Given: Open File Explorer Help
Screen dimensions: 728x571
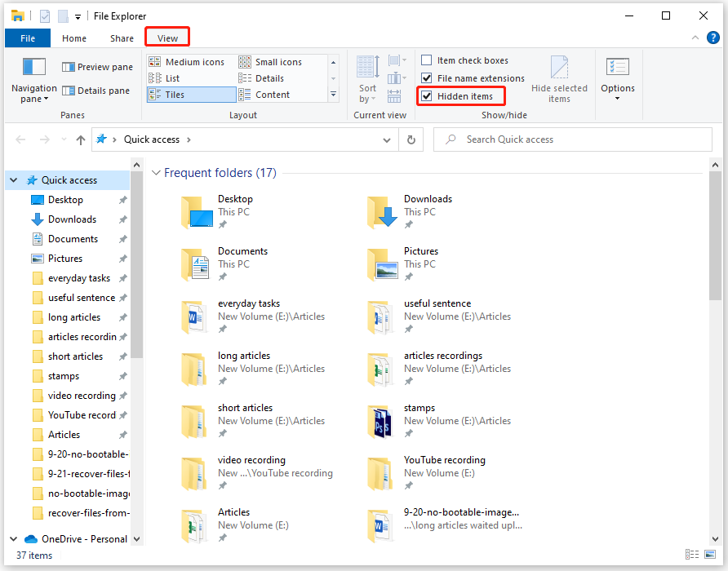Looking at the screenshot, I should pos(712,38).
